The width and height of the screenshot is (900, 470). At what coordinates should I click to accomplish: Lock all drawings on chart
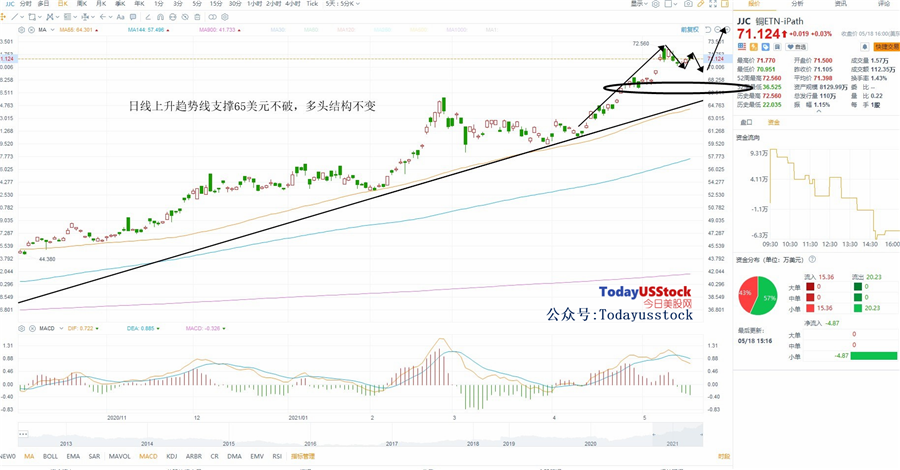(x=172, y=17)
